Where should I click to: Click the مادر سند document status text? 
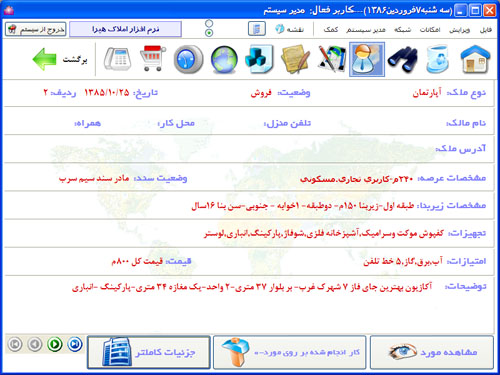coord(94,178)
